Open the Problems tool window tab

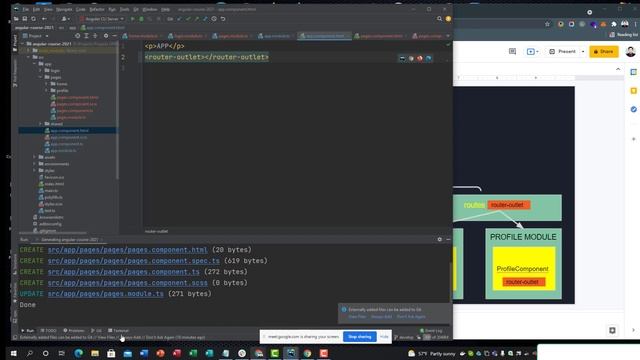coord(74,331)
